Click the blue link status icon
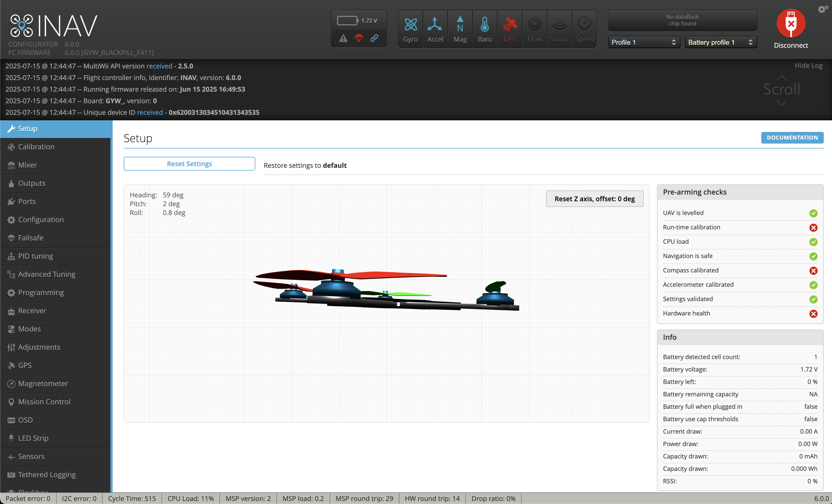 pos(374,38)
